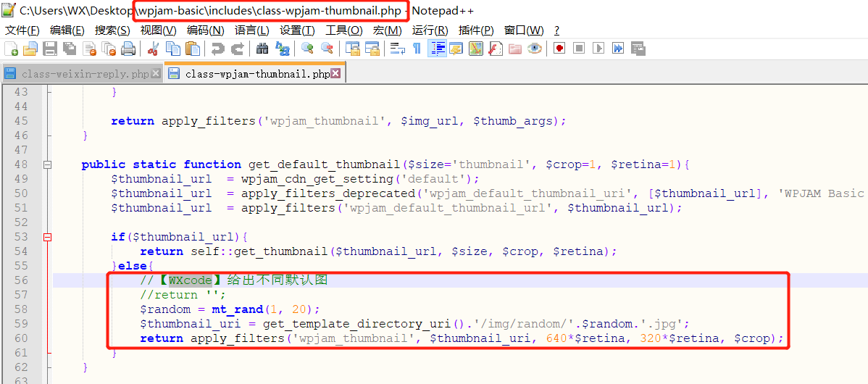Close the class-weixin-reply.php tab

(156, 73)
